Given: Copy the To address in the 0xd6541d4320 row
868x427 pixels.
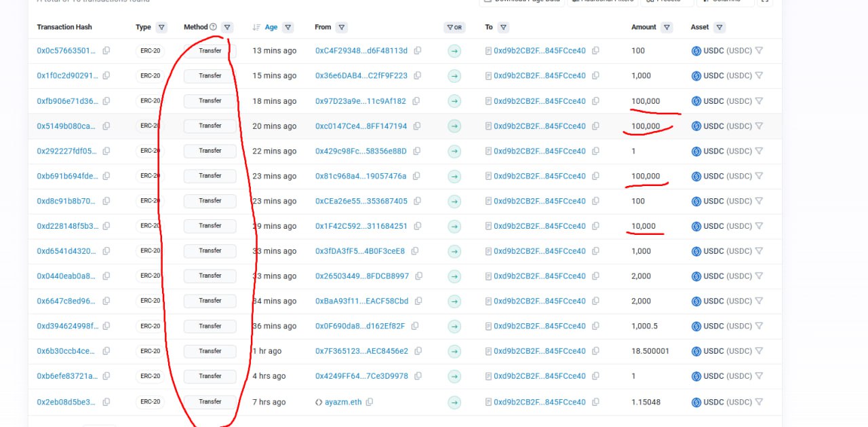Looking at the screenshot, I should (595, 251).
